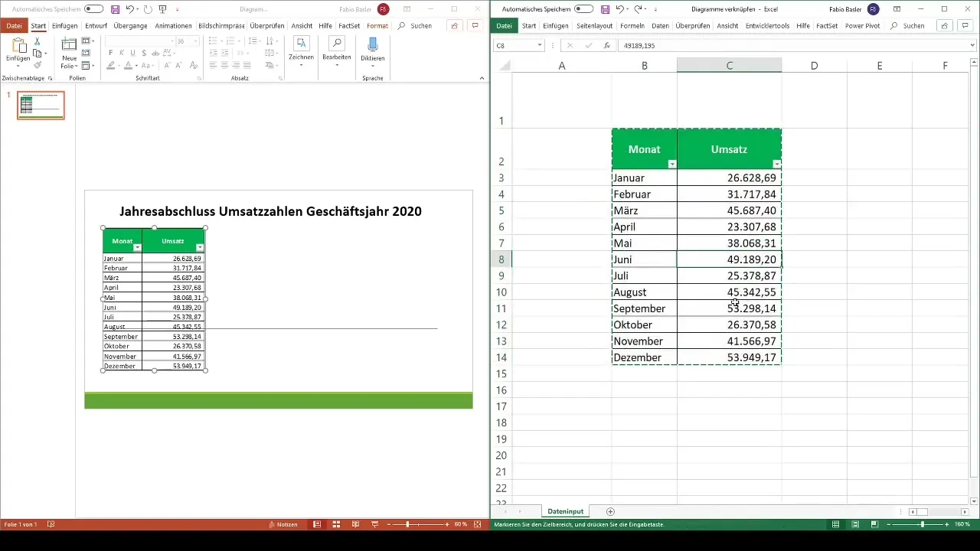980x551 pixels.
Task: Click the underline U button in PowerPoint
Action: point(132,53)
